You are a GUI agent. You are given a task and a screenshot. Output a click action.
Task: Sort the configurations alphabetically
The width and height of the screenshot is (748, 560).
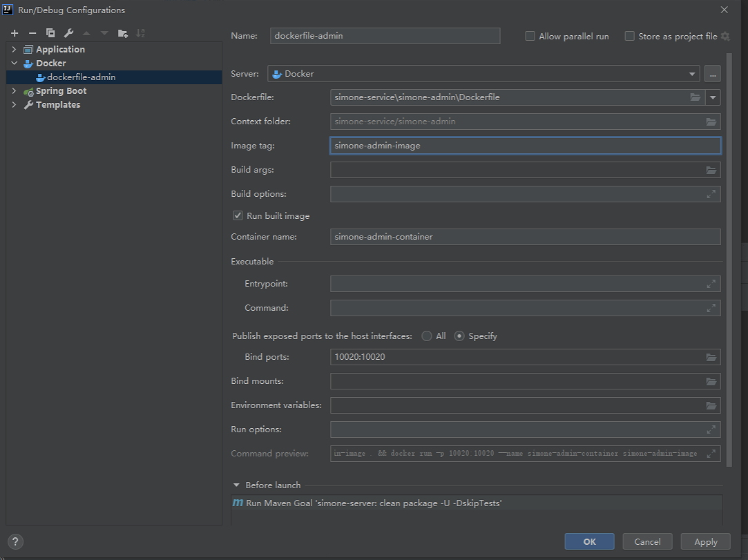(140, 33)
